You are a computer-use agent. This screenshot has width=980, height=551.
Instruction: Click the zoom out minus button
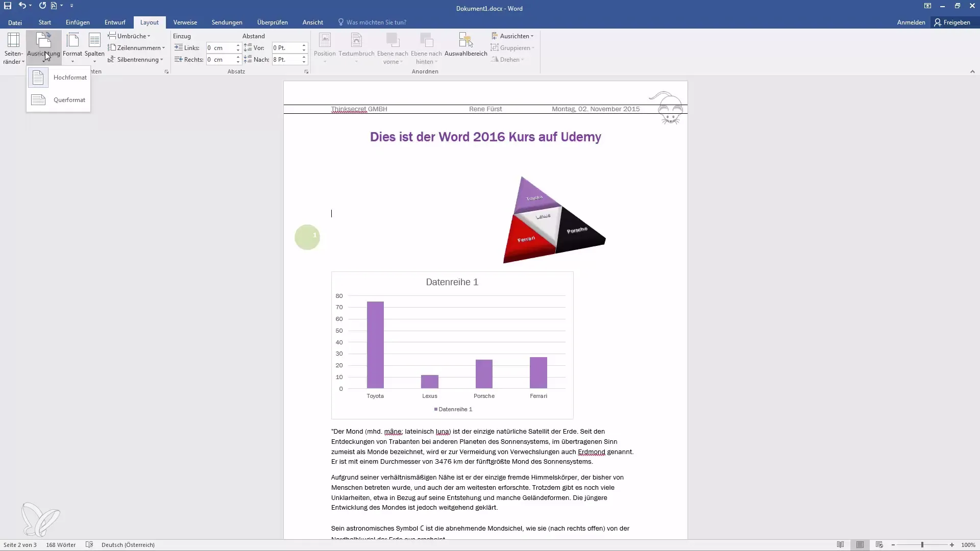893,545
